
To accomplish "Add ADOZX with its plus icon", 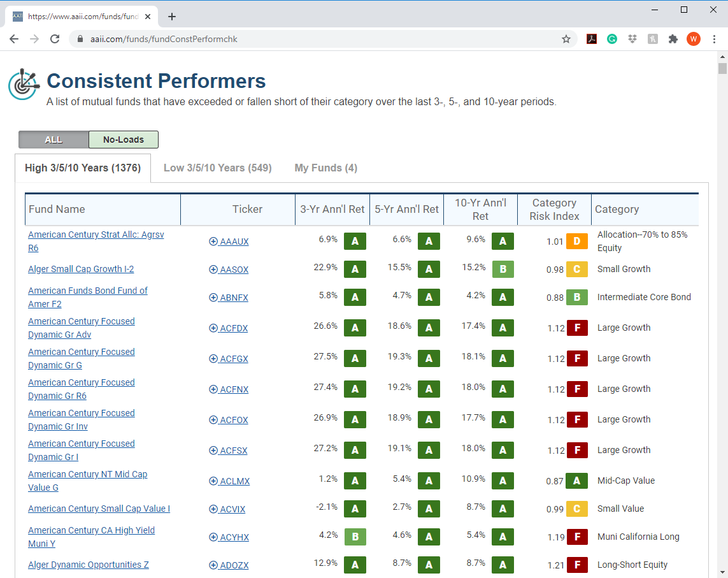I will [x=213, y=565].
